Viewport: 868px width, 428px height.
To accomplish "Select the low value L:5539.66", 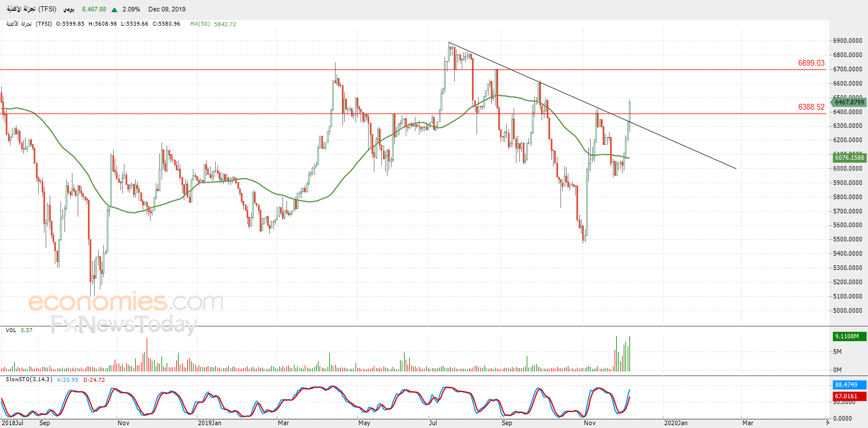I will pyautogui.click(x=135, y=24).
